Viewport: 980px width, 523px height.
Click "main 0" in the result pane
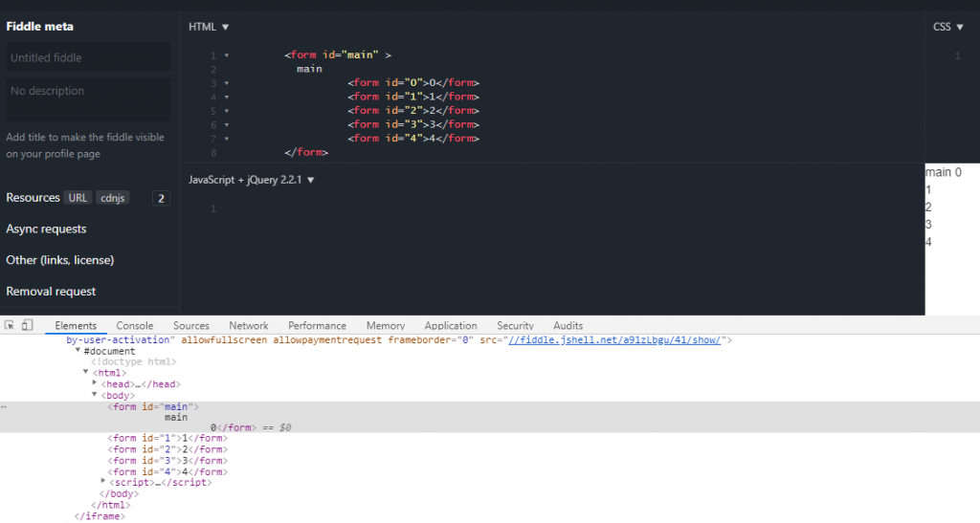tap(943, 172)
